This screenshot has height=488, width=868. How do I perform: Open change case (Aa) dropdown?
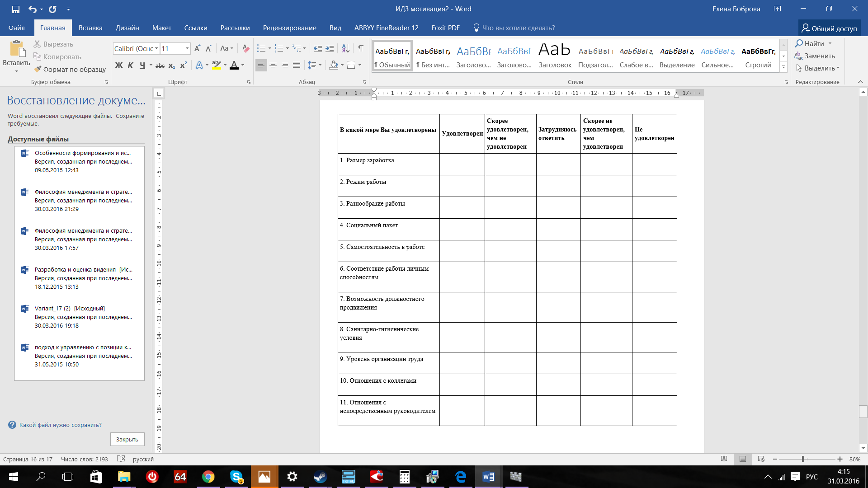pos(226,48)
